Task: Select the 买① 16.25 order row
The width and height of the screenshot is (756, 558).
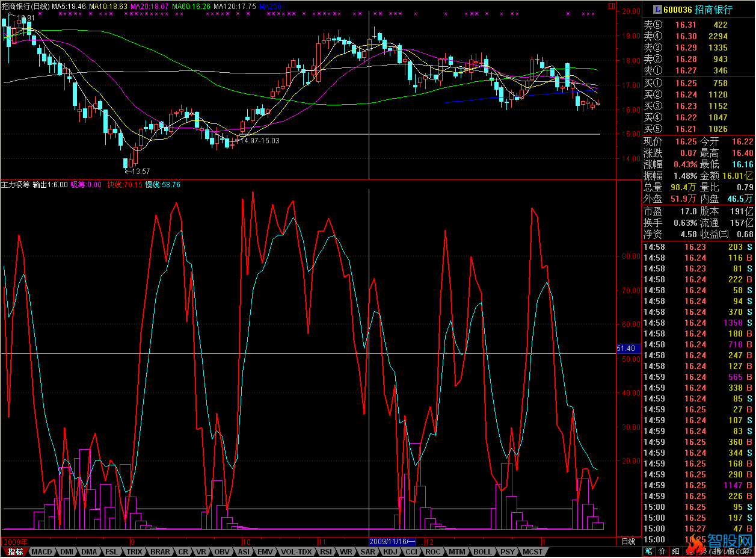Action: point(698,83)
